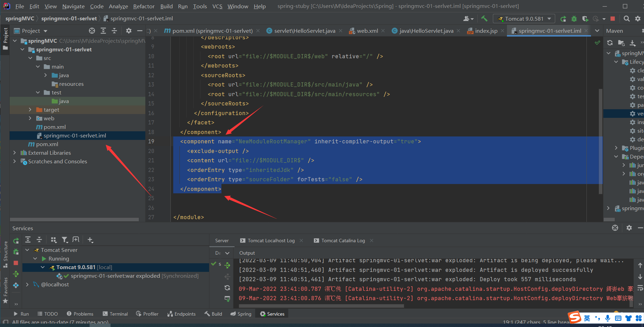This screenshot has width=644, height=327.
Task: Expand the External Libraries tree node
Action: (14, 152)
